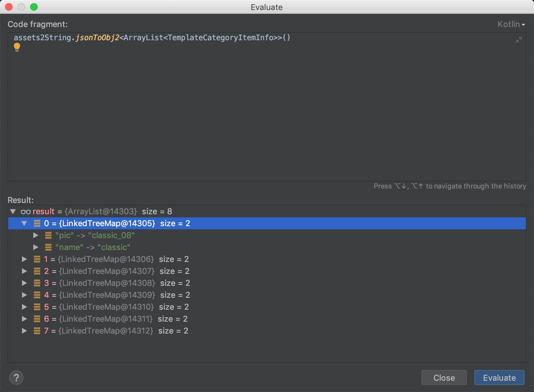Click the glasses watch icon beside result
The height and width of the screenshot is (392, 534).
25,212
